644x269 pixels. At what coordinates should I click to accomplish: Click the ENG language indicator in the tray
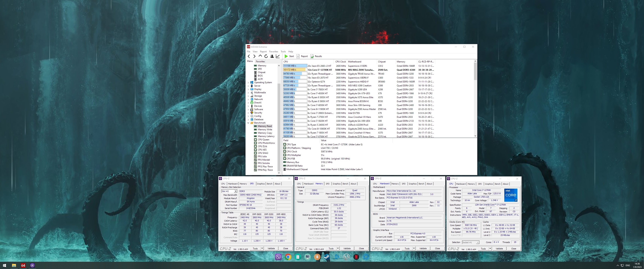tap(628, 265)
